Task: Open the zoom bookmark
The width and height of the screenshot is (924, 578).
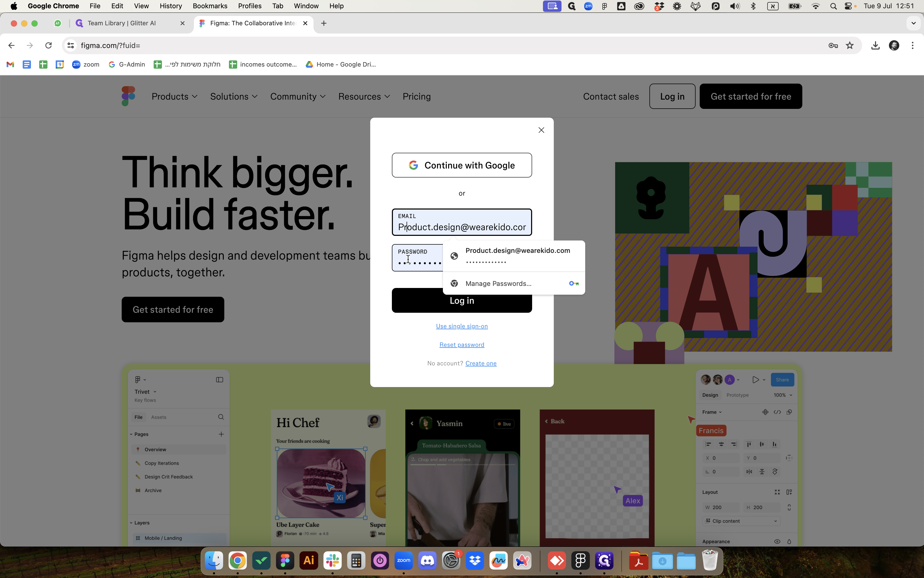Action: point(86,64)
